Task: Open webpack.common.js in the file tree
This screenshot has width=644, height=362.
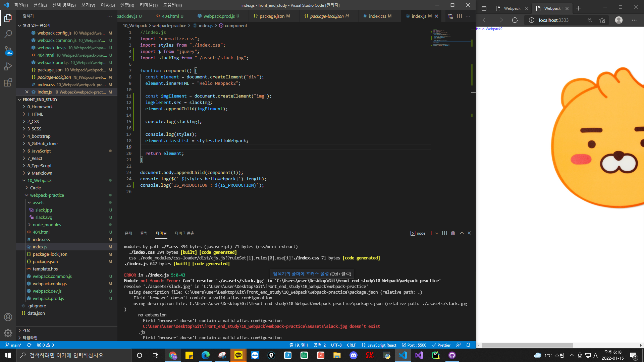Action: tap(52, 277)
